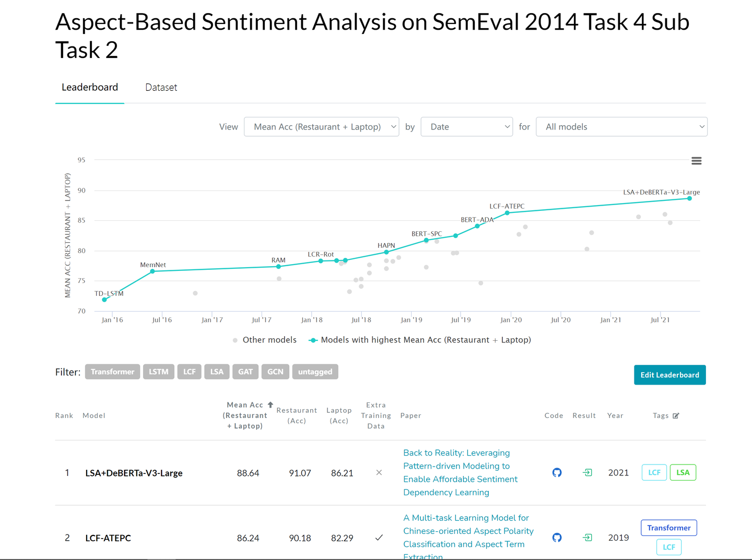
Task: Toggle 'Other models' series in chart legend
Action: tap(265, 340)
